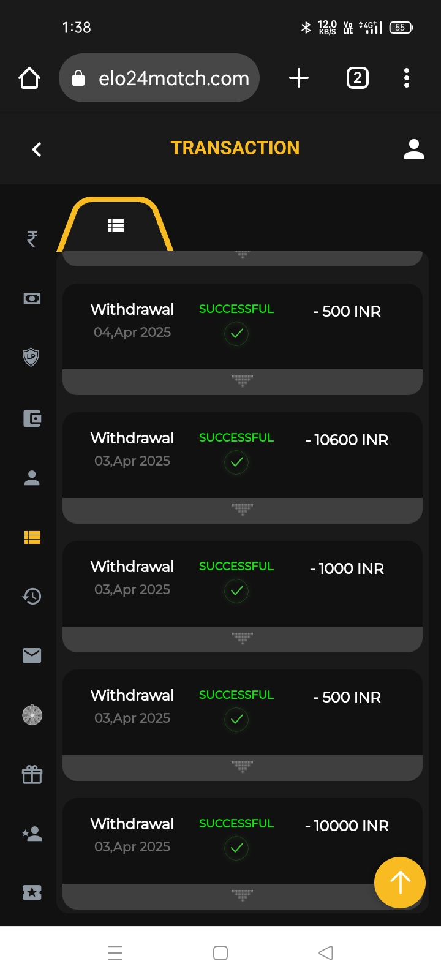The image size is (441, 980).
Task: Go back using the header arrow
Action: 37,149
